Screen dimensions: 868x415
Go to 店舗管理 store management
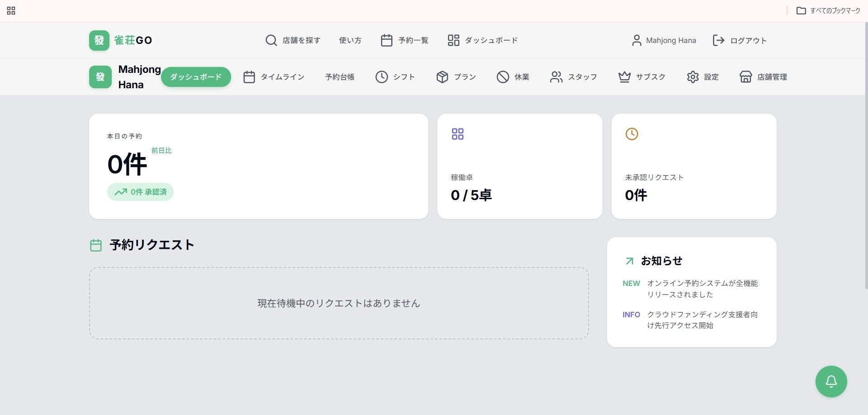763,77
